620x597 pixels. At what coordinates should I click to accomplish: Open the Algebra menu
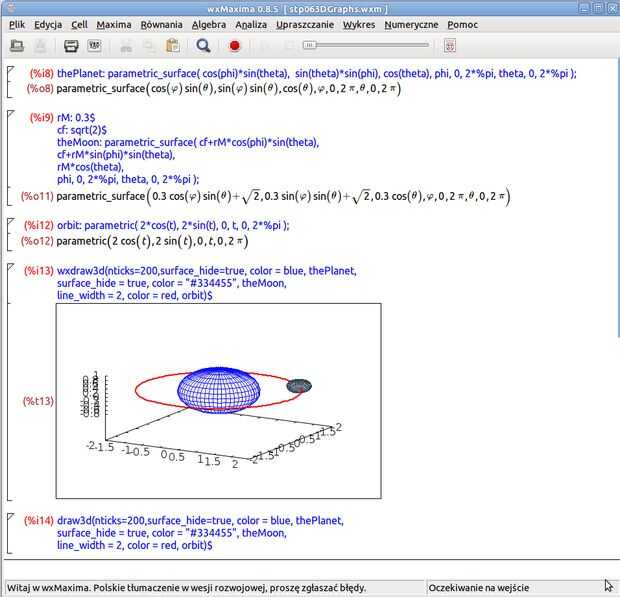pyautogui.click(x=209, y=25)
